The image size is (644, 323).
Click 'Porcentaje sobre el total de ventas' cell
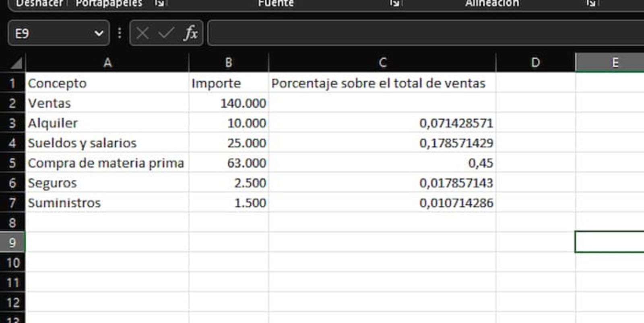pyautogui.click(x=382, y=83)
